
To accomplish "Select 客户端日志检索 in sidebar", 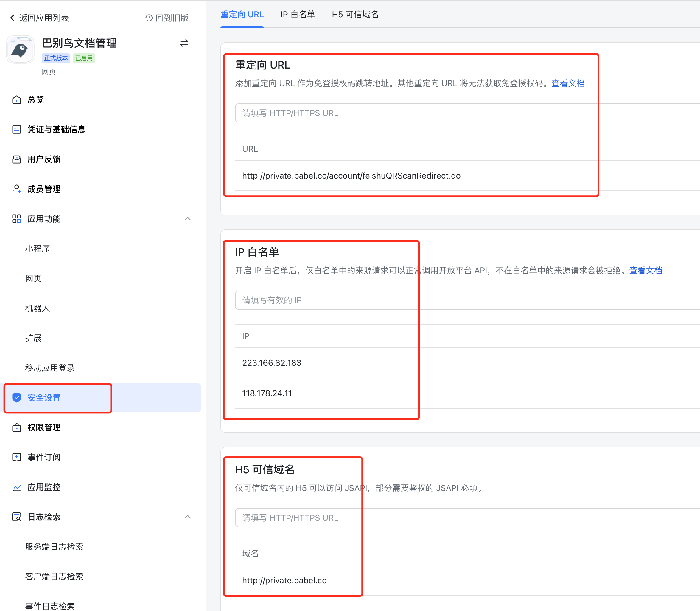I will (54, 576).
